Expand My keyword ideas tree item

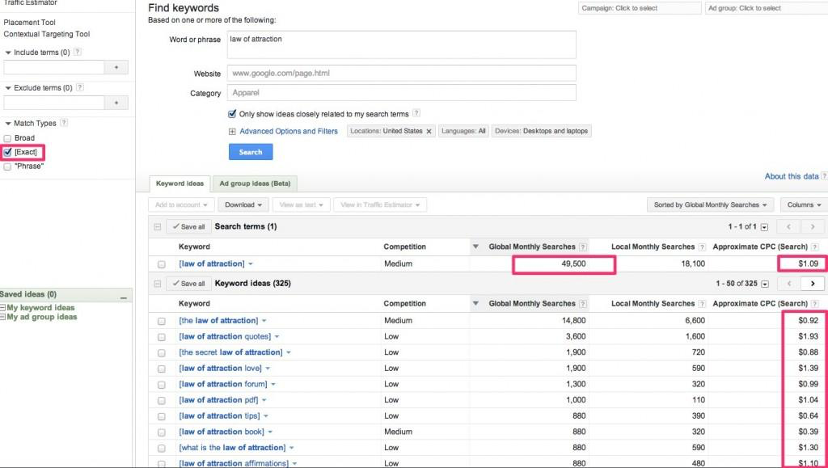[3, 308]
